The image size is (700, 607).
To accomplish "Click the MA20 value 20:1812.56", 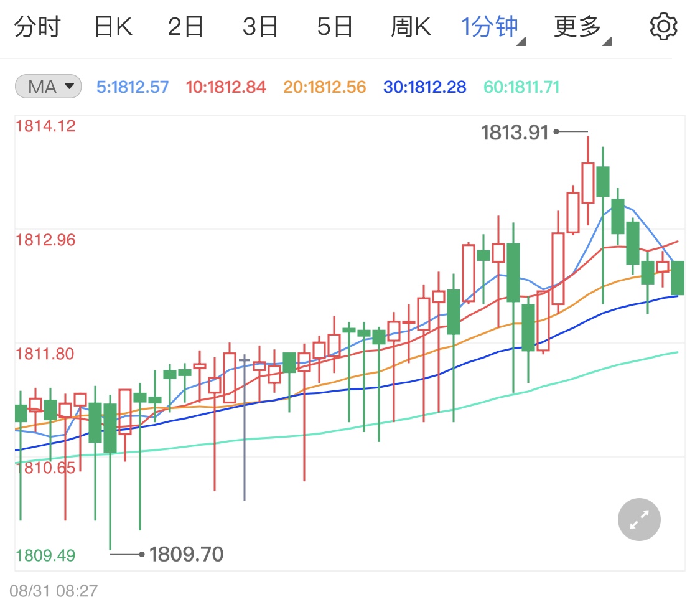I will pos(325,87).
